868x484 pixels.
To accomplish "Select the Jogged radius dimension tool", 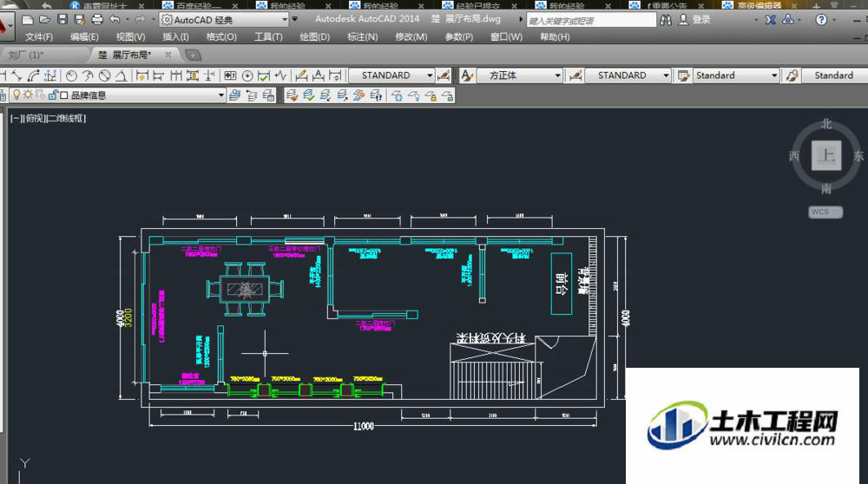I will 88,75.
